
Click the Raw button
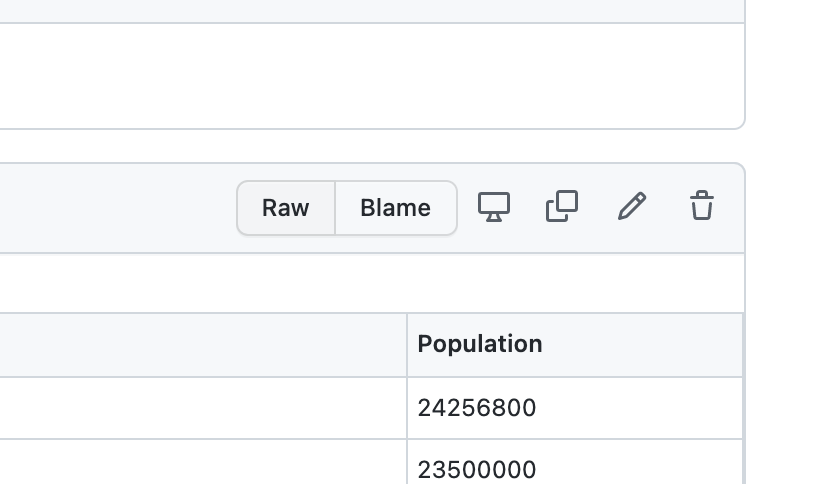click(286, 208)
